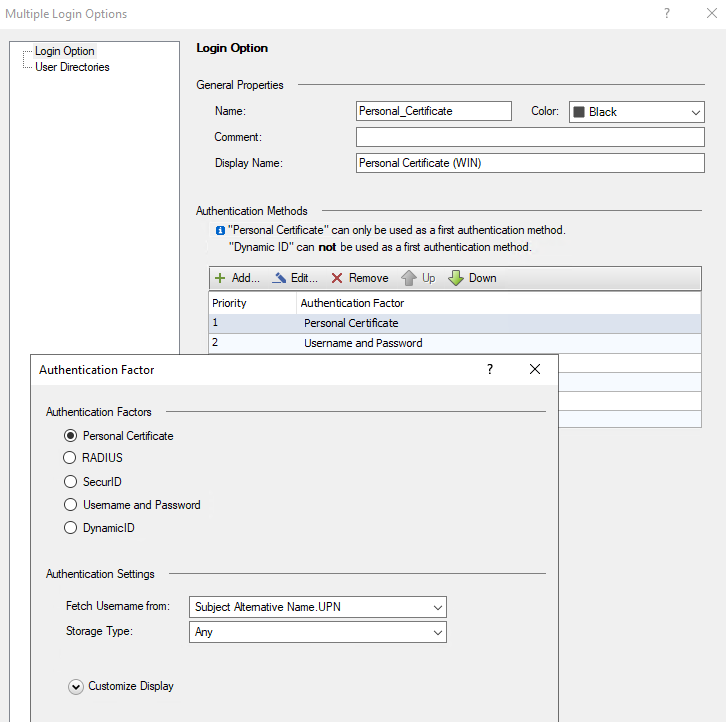Open the Color dropdown set to Black
The image size is (726, 722).
pos(636,112)
